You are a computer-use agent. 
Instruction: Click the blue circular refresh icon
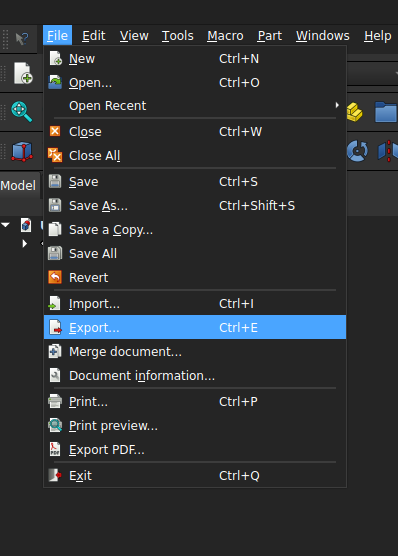click(x=357, y=151)
